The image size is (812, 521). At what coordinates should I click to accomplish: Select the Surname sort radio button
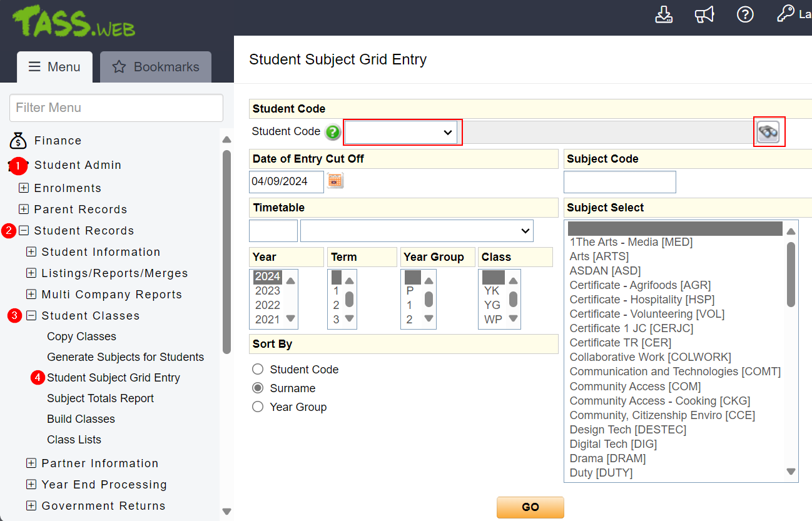[258, 388]
